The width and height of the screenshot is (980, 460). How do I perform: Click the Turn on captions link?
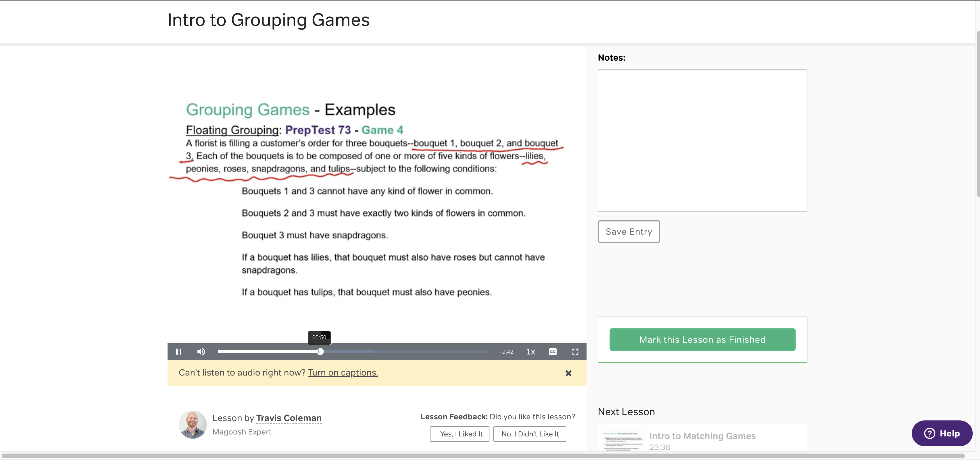[x=343, y=372]
